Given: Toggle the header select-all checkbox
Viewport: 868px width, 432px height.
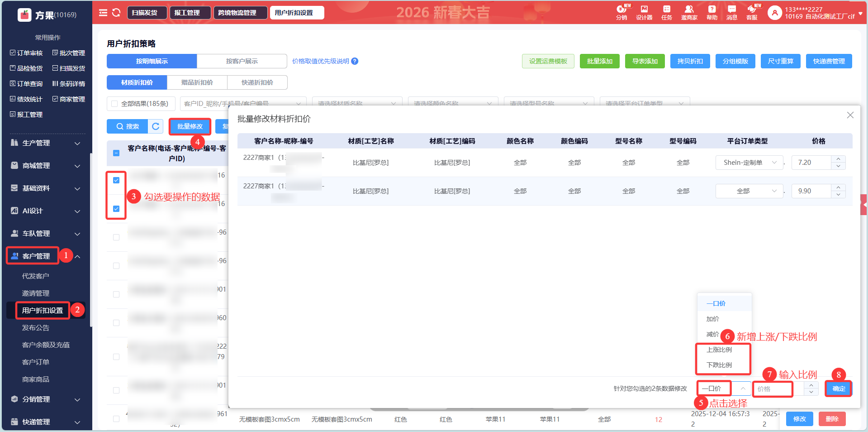Looking at the screenshot, I should click(x=116, y=153).
